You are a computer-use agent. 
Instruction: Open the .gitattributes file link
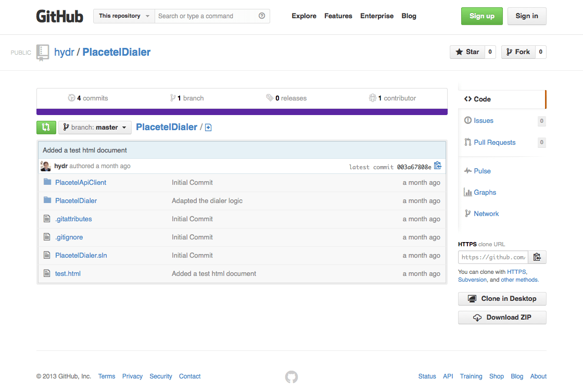(73, 219)
